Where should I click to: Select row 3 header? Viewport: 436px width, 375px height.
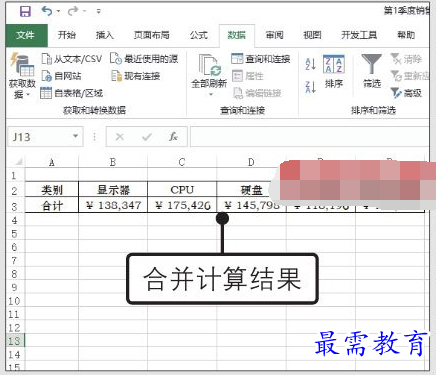point(15,206)
